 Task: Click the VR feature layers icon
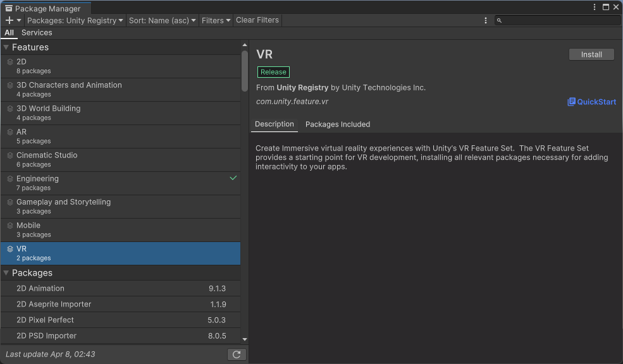click(10, 249)
